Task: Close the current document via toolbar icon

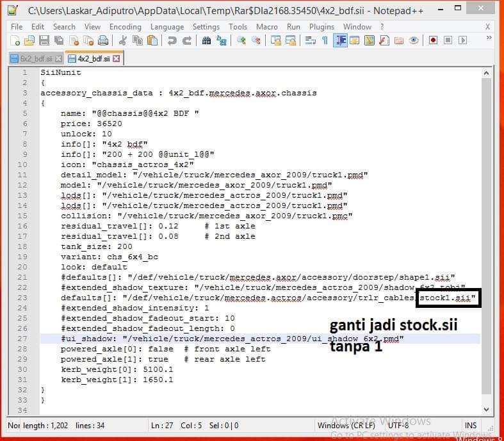Action: (x=74, y=40)
